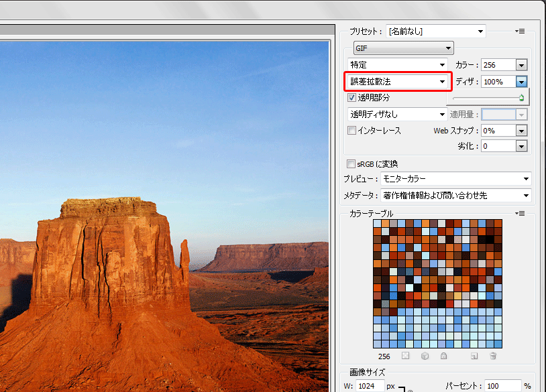
Task: Click the カラーテーブル panel title
Action: click(371, 213)
